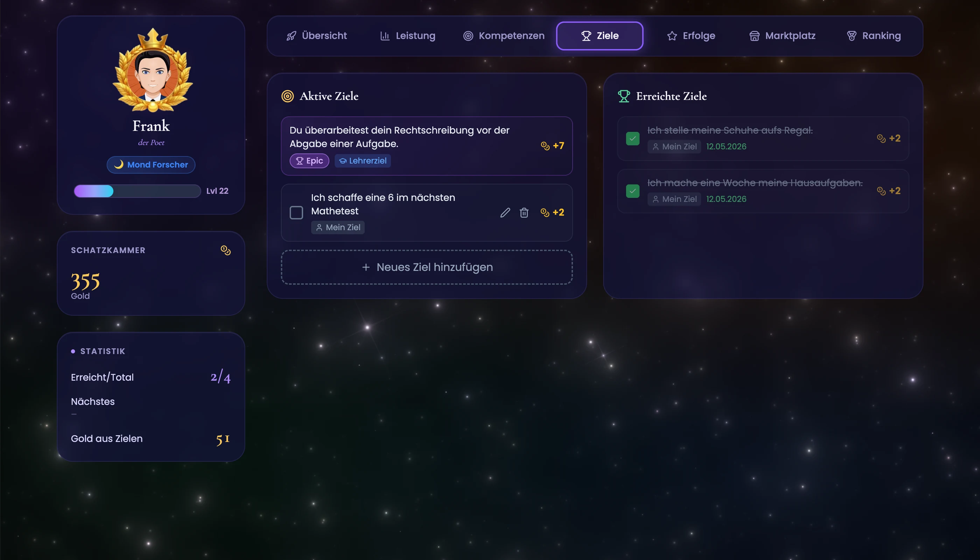Uncheck the Schuhe aufs Regal goal
This screenshot has width=980, height=560.
(x=632, y=138)
